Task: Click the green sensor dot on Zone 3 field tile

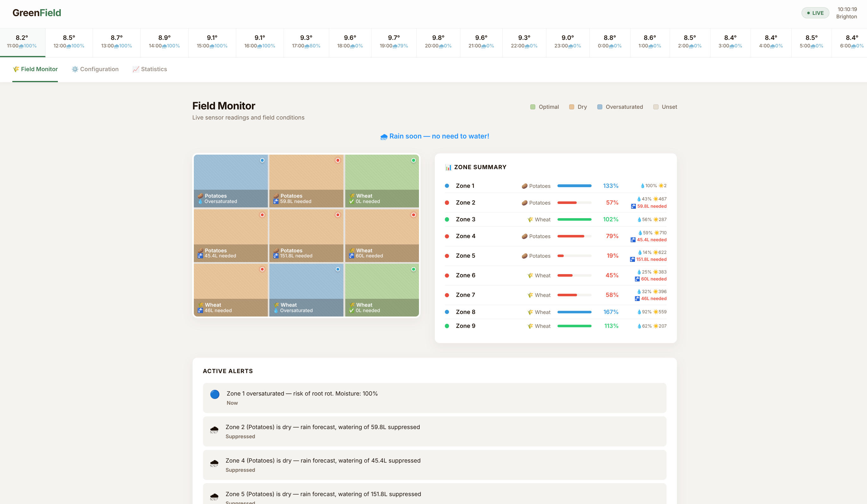Action: coord(413,160)
